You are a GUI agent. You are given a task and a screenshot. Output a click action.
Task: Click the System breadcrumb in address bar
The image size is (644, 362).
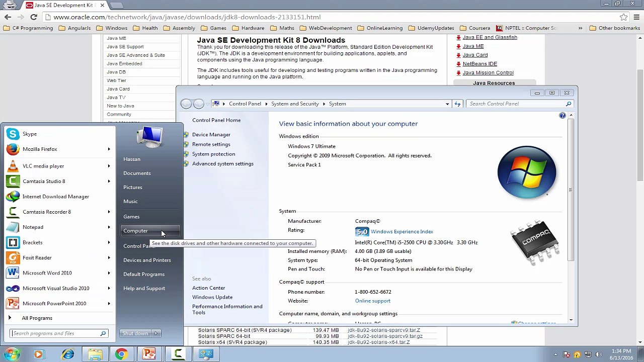click(x=338, y=104)
